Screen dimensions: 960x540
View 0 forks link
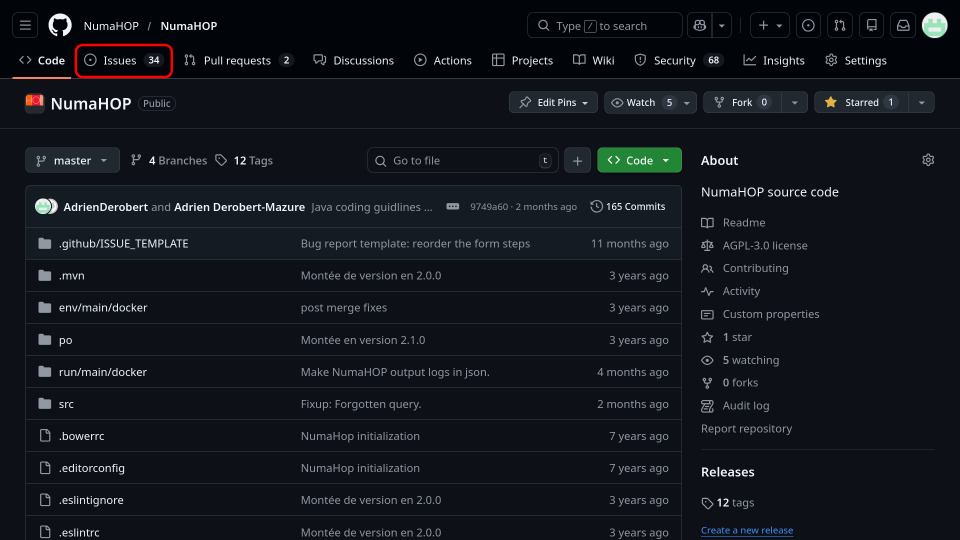[x=730, y=383]
